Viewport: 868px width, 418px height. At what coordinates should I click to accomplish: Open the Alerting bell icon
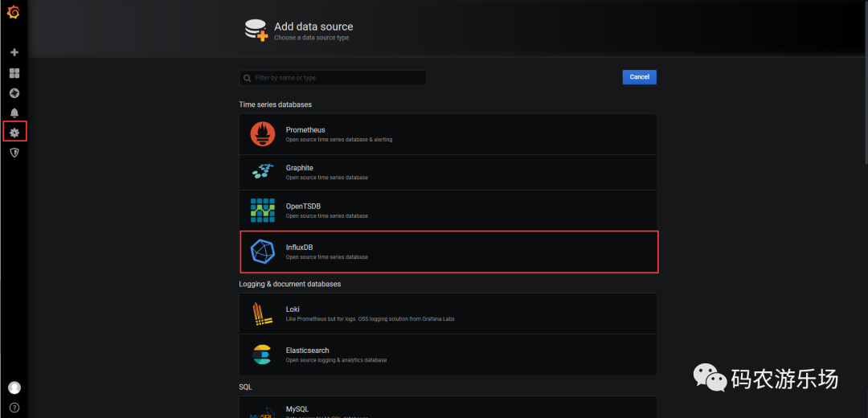[14, 113]
